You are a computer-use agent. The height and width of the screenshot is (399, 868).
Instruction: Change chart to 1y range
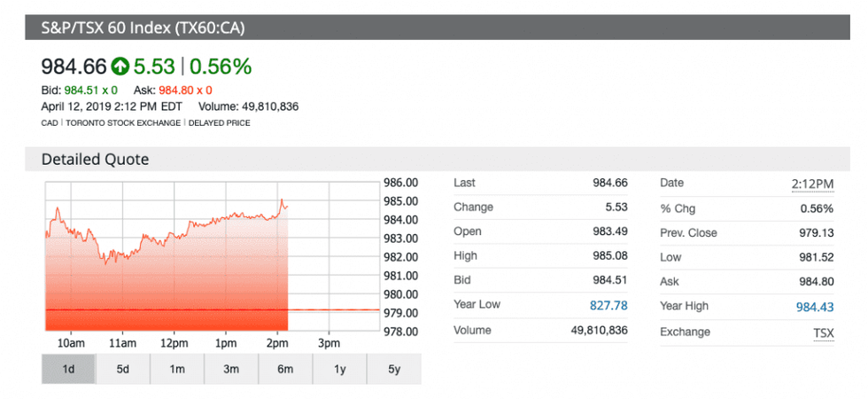point(339,369)
